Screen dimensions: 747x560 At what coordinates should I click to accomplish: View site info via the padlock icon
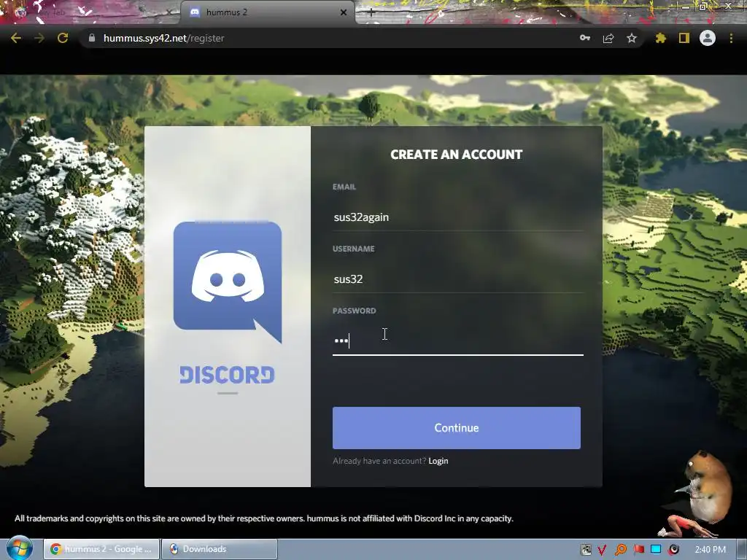pyautogui.click(x=92, y=38)
